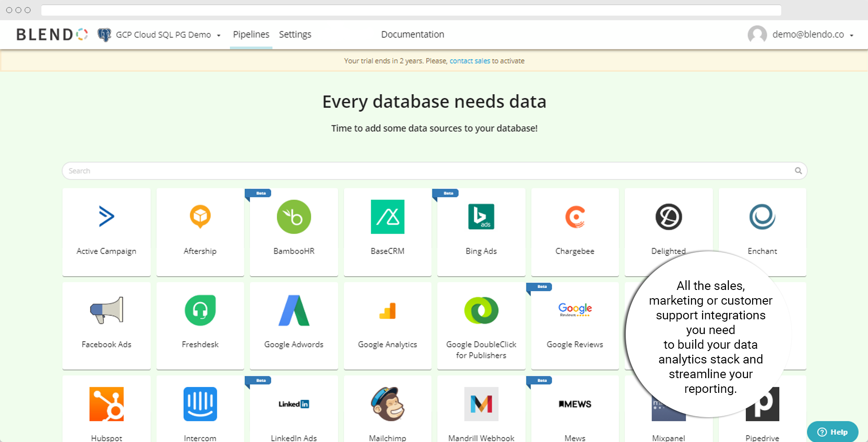
Task: Open the demo@blendo.co account dropdown
Action: (x=813, y=34)
